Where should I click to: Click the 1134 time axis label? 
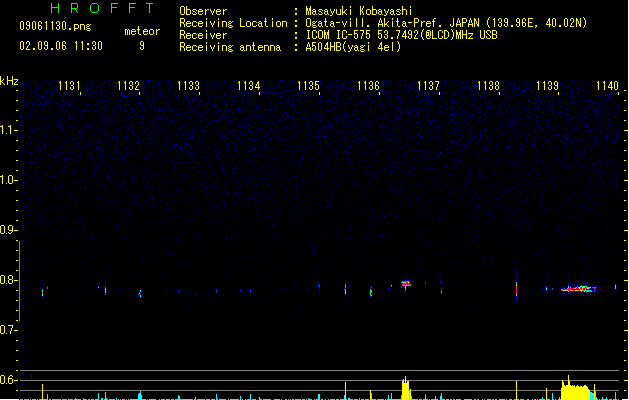click(x=248, y=86)
